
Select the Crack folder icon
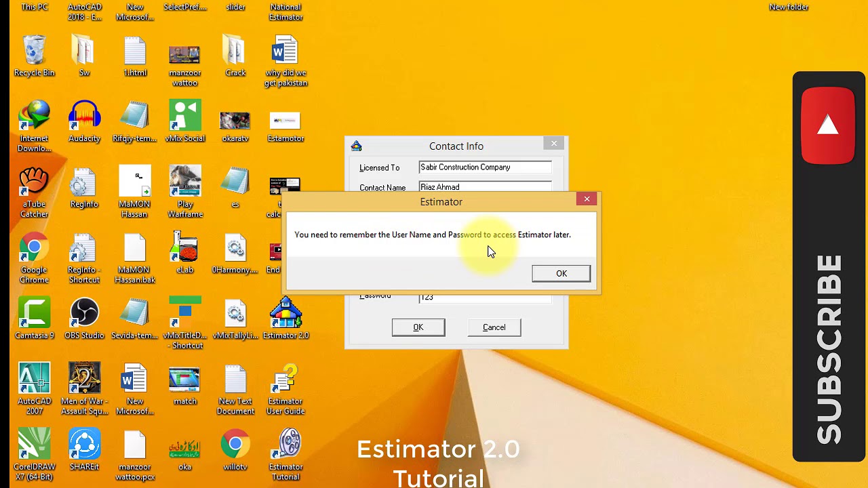(235, 51)
